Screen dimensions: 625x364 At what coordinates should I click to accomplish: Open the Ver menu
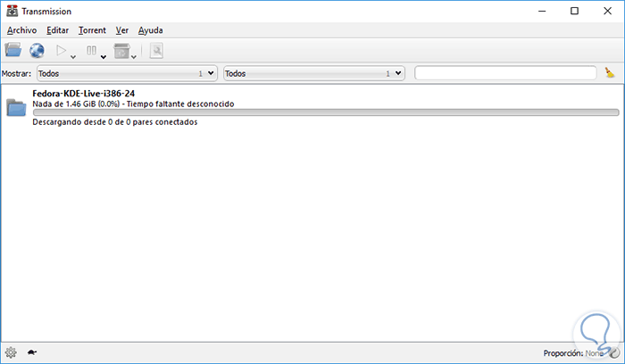(x=122, y=30)
